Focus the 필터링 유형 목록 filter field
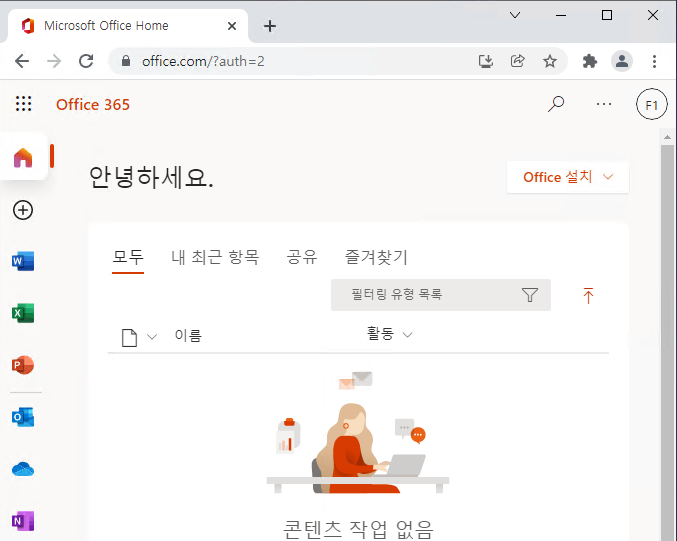 click(x=441, y=295)
